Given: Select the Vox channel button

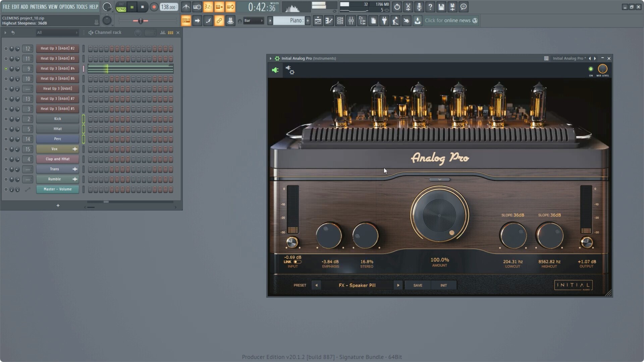Looking at the screenshot, I should click(58, 149).
